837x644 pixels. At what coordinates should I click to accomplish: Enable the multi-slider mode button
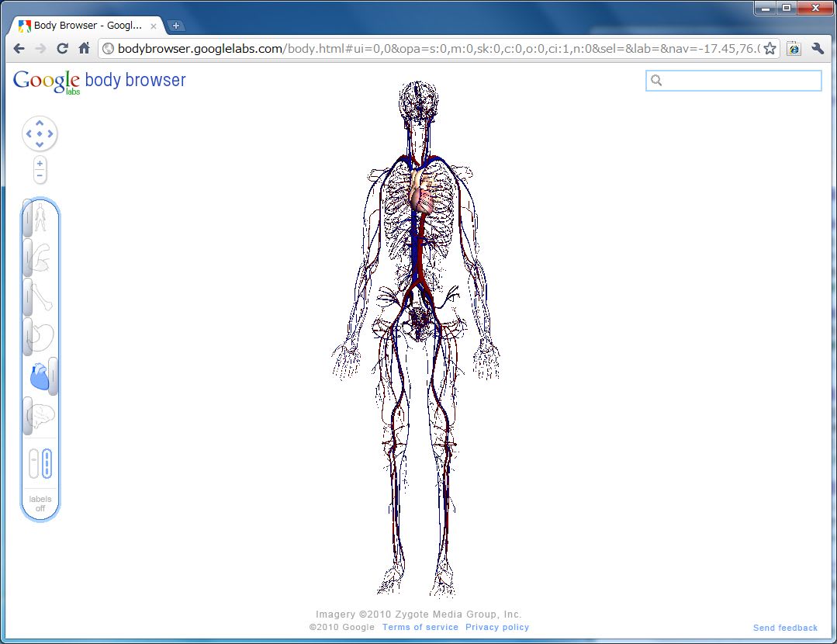(47, 463)
